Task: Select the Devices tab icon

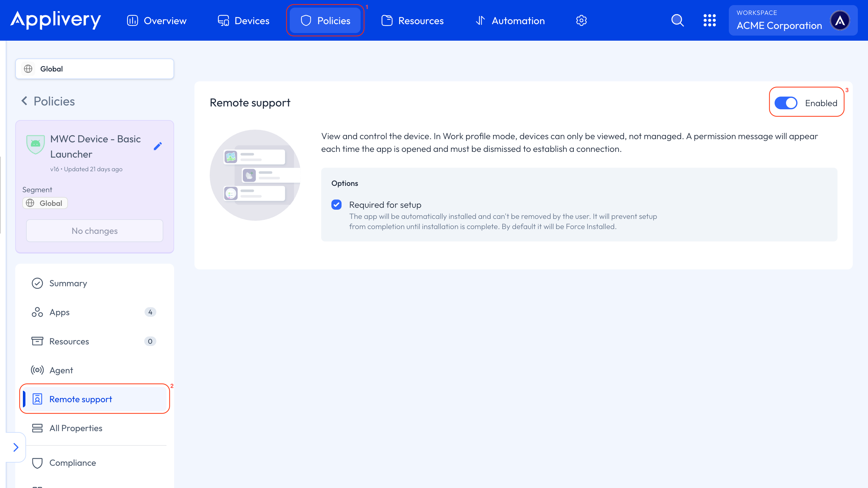Action: [223, 20]
